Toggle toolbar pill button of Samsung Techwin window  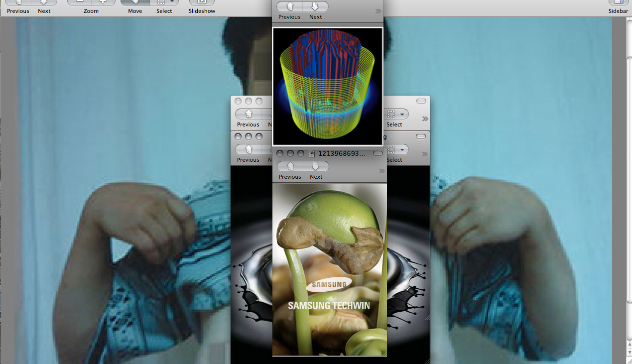pos(378,153)
